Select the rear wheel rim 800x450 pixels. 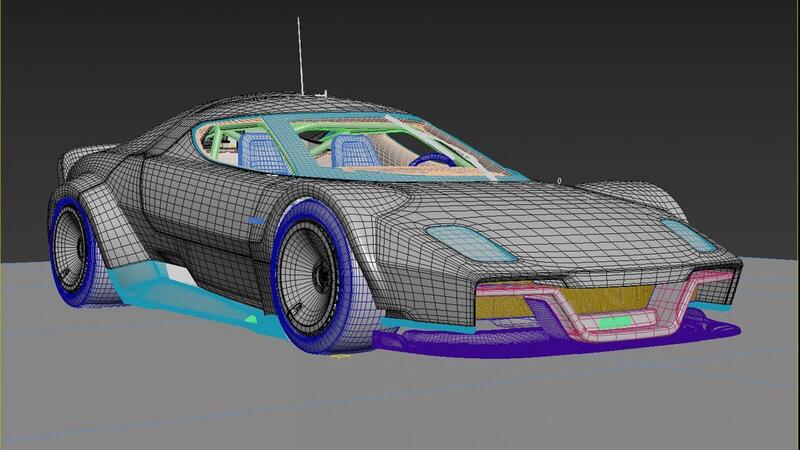point(70,246)
